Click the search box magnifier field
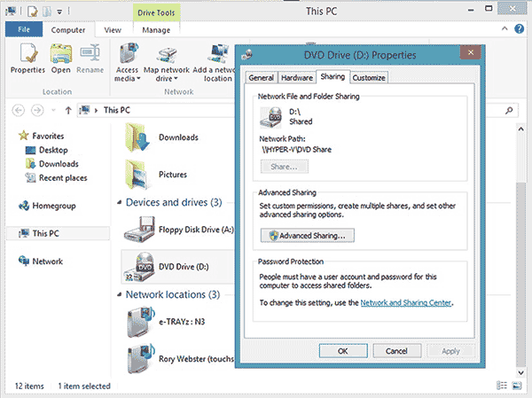Viewport: 532px width, 398px height. pyautogui.click(x=509, y=111)
